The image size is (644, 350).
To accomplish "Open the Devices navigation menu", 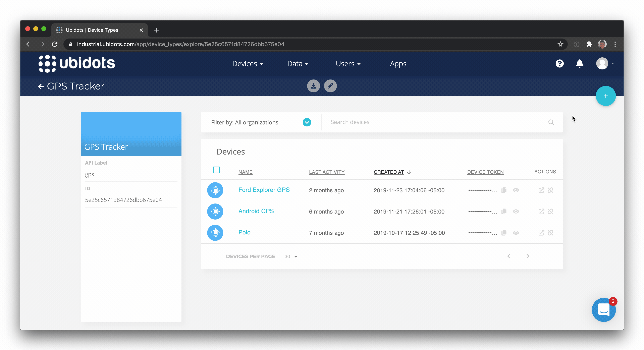I will coord(247,64).
